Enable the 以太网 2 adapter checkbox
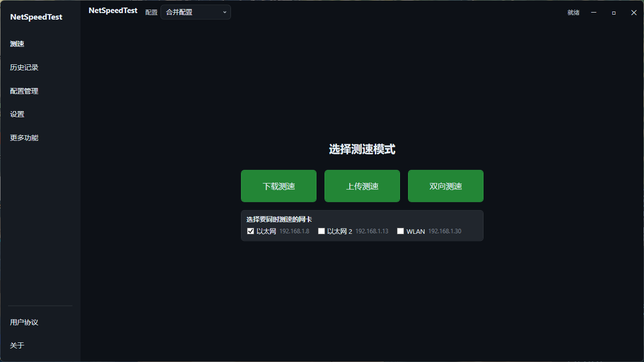The width and height of the screenshot is (644, 362). [x=321, y=231]
